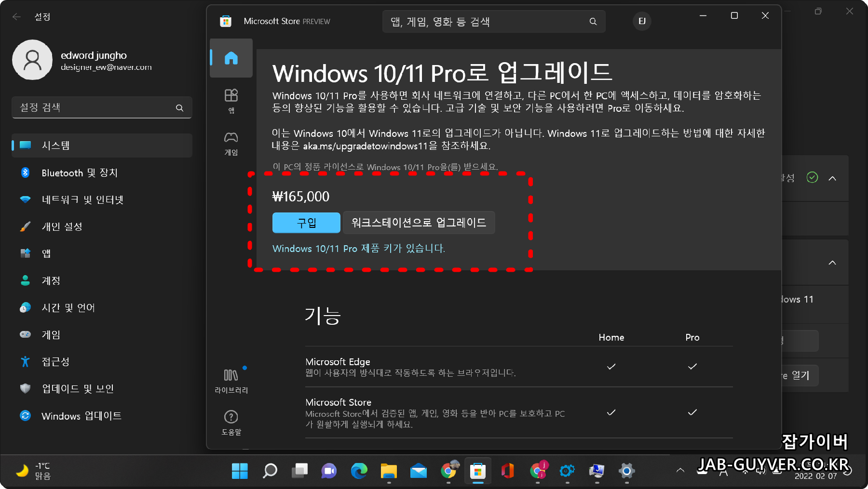Open the 'Windows 10/11 Pro 제품 키가 있습니다' link

358,249
